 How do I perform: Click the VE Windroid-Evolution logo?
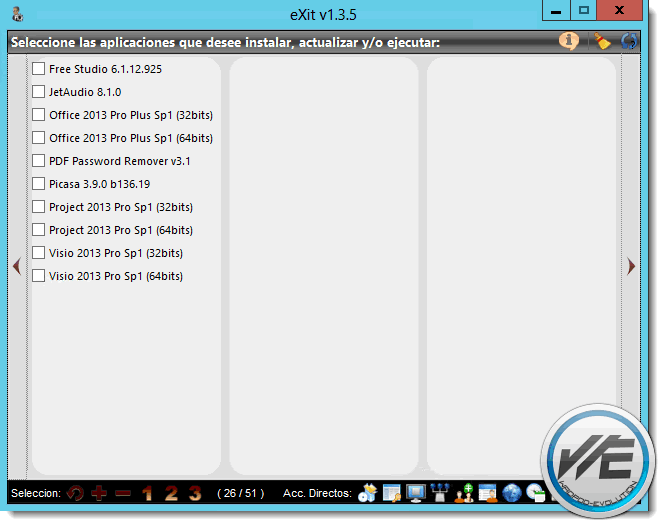[x=597, y=460]
